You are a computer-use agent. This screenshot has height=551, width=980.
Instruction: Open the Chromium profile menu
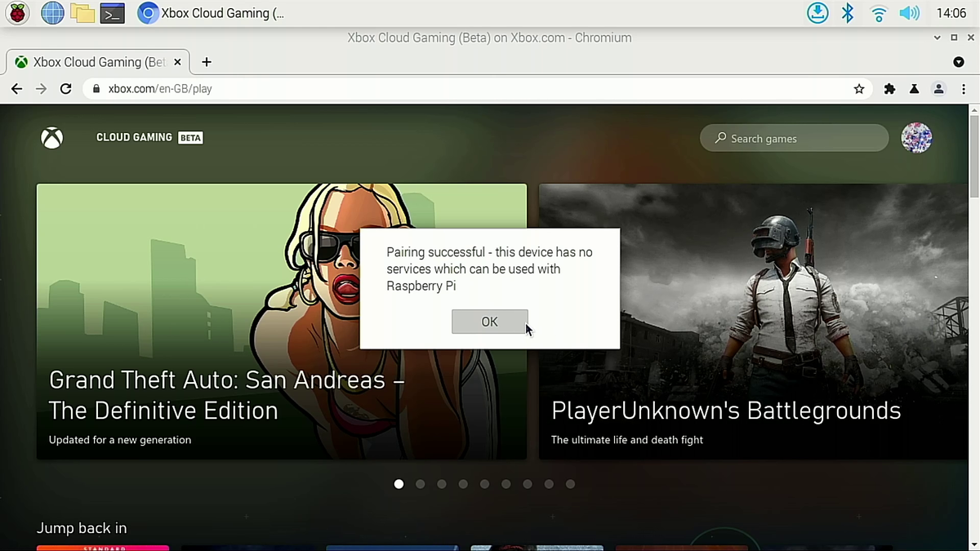(938, 88)
